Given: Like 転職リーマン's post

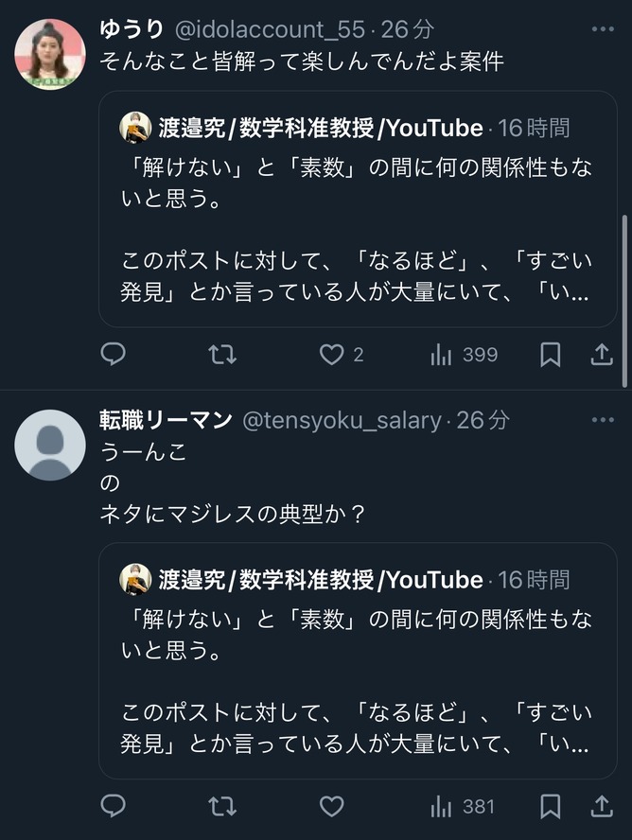Looking at the screenshot, I should pos(331,807).
